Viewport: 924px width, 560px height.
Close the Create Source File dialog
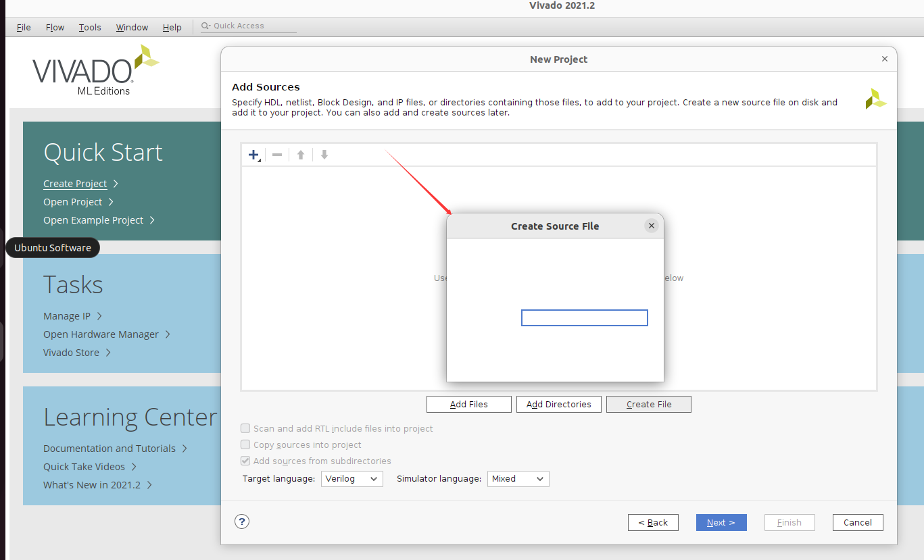tap(652, 226)
